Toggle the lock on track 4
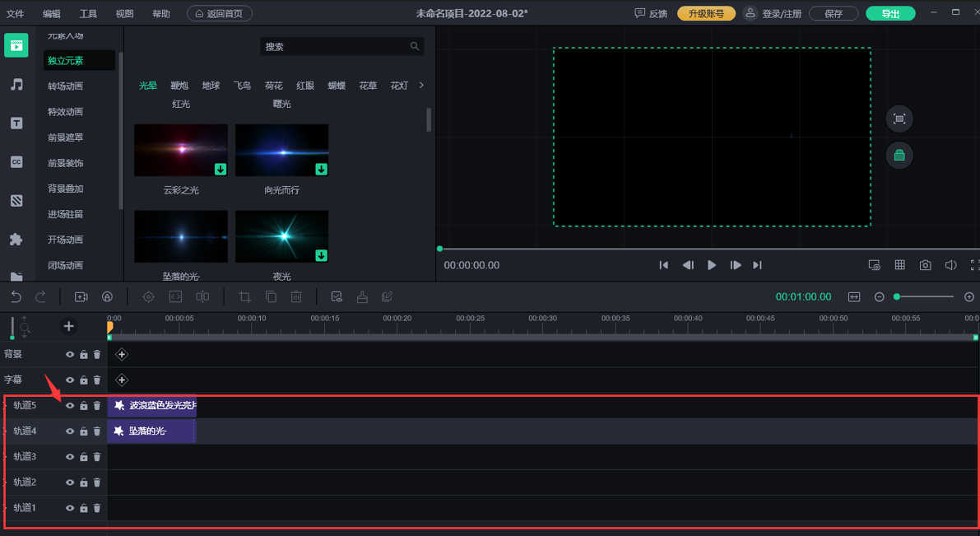Viewport: 980px width, 536px height. click(x=83, y=431)
